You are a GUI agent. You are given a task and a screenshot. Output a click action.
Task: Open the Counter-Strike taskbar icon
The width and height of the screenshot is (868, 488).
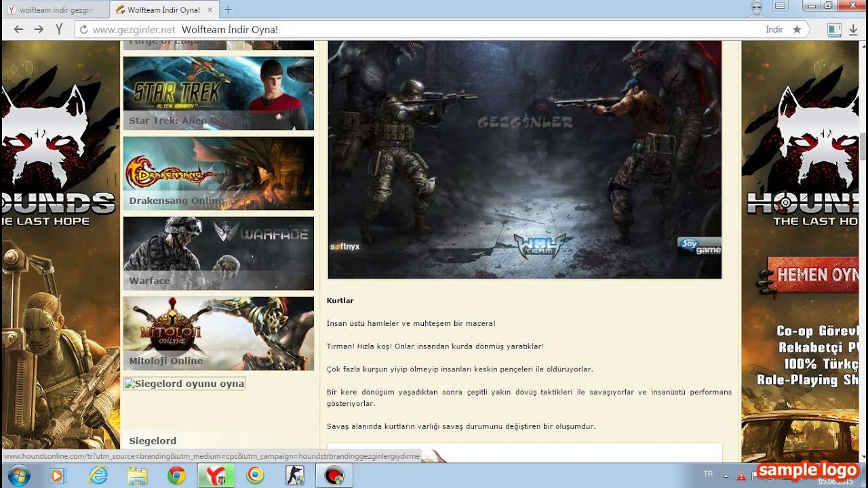coord(295,476)
